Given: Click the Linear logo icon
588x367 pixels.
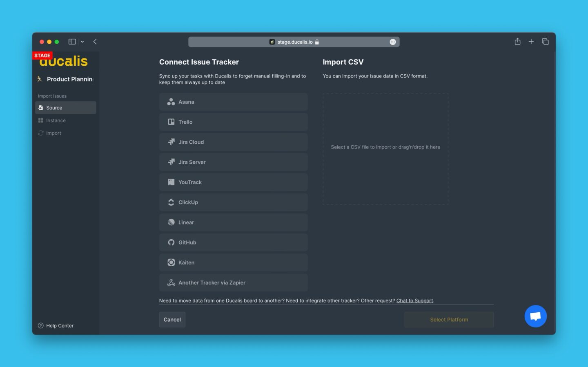Looking at the screenshot, I should [171, 222].
